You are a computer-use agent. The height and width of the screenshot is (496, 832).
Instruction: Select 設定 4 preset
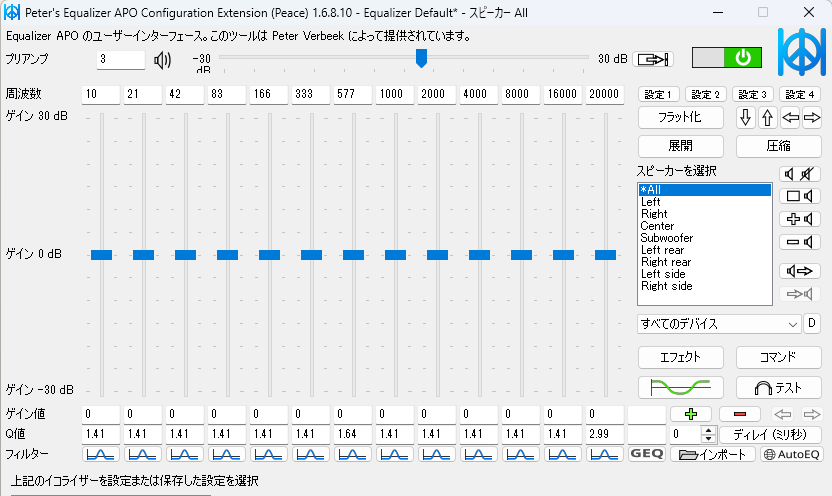800,94
